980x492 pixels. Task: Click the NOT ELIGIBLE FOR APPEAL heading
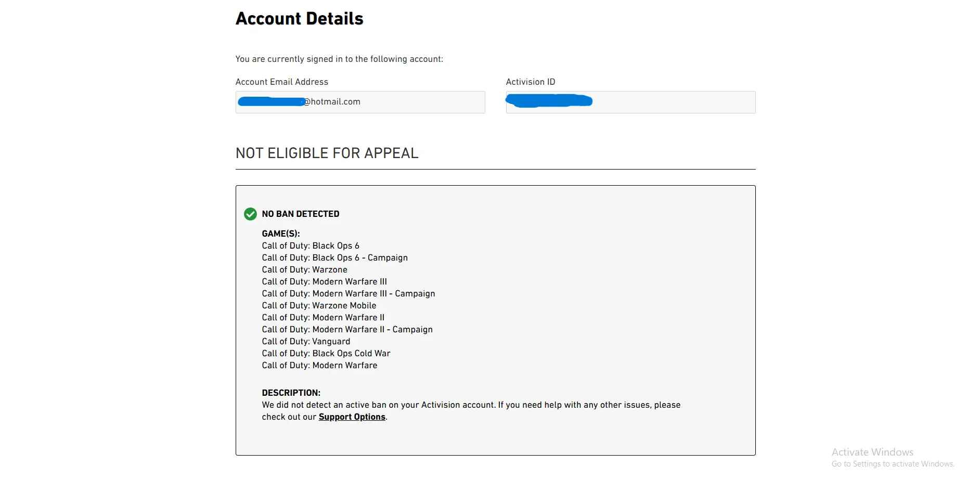click(327, 153)
